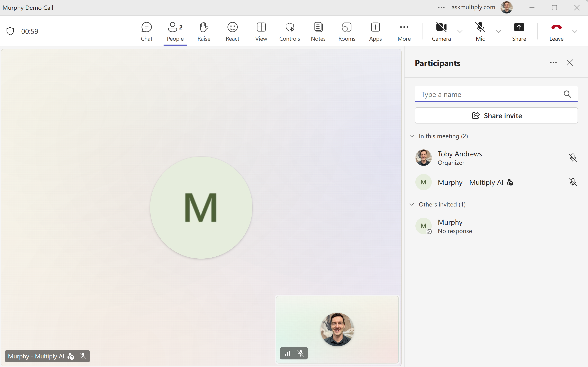Click the unverified badge on stage name tag

tap(71, 356)
